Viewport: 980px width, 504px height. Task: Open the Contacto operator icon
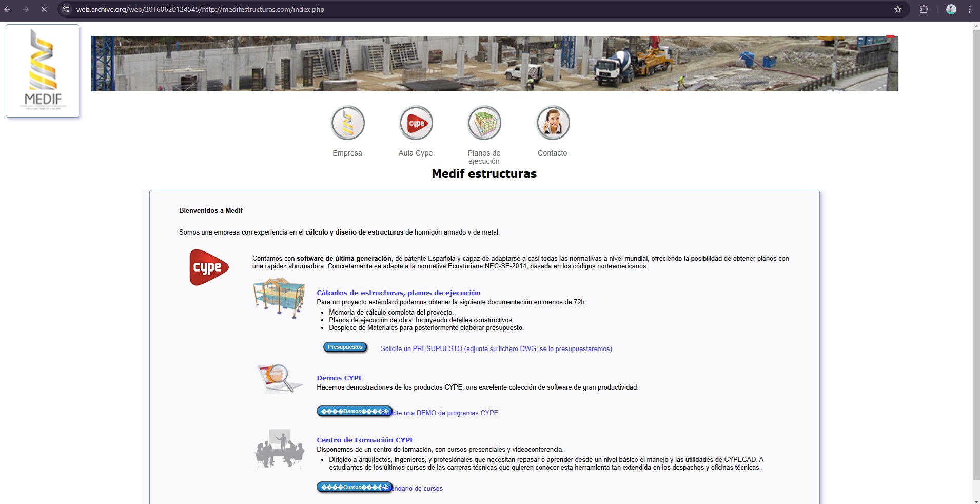[x=553, y=123]
